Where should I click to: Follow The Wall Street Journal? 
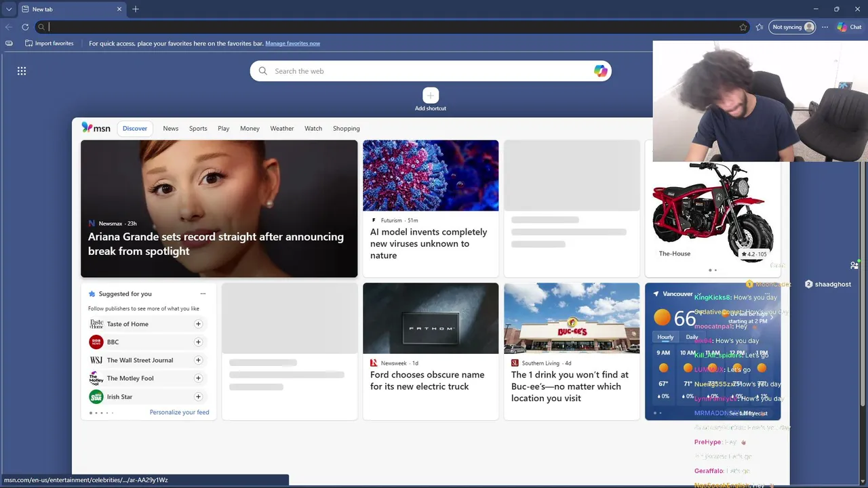click(x=198, y=360)
